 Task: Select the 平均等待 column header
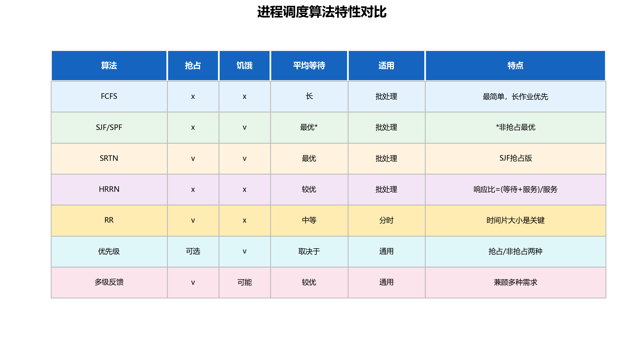(309, 66)
